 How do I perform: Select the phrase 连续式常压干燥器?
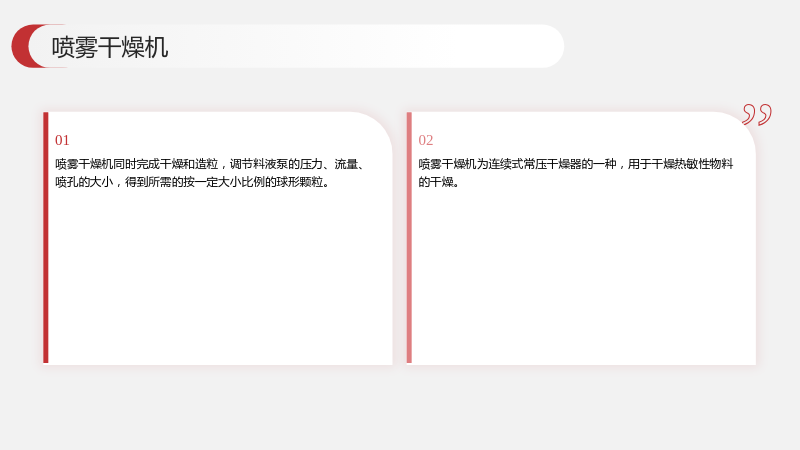point(535,164)
